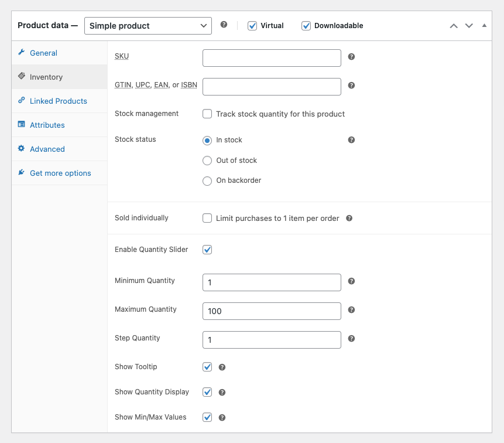Switch to the General tab
This screenshot has height=443, width=504.
click(43, 53)
